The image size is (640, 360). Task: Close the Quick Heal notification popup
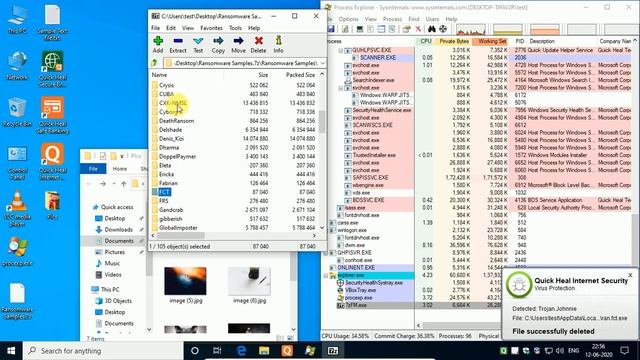[x=631, y=275]
